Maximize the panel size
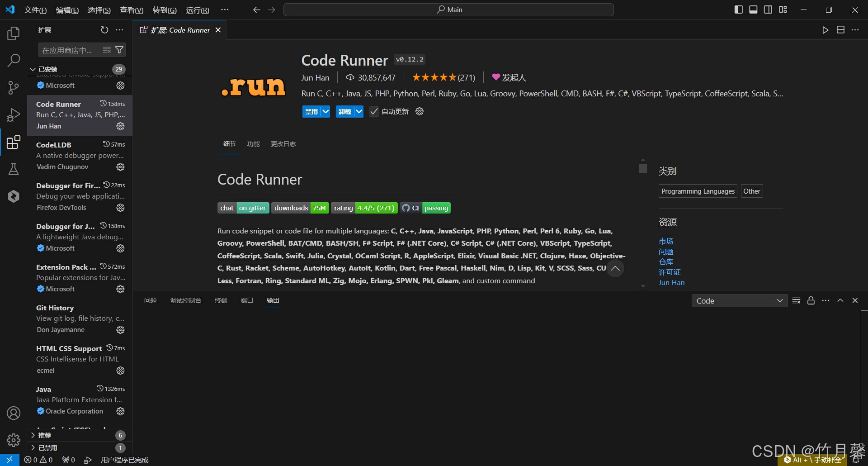 pos(840,300)
